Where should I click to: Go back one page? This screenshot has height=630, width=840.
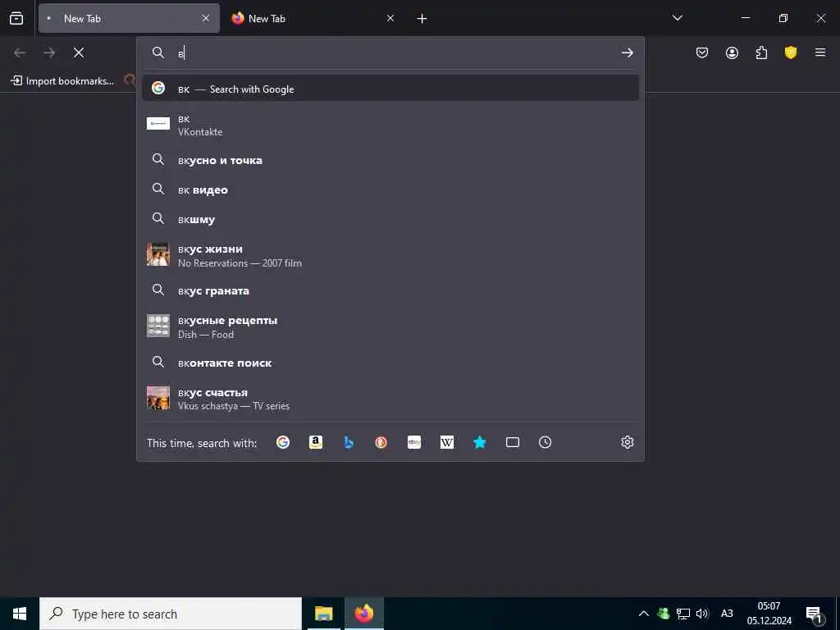[20, 52]
